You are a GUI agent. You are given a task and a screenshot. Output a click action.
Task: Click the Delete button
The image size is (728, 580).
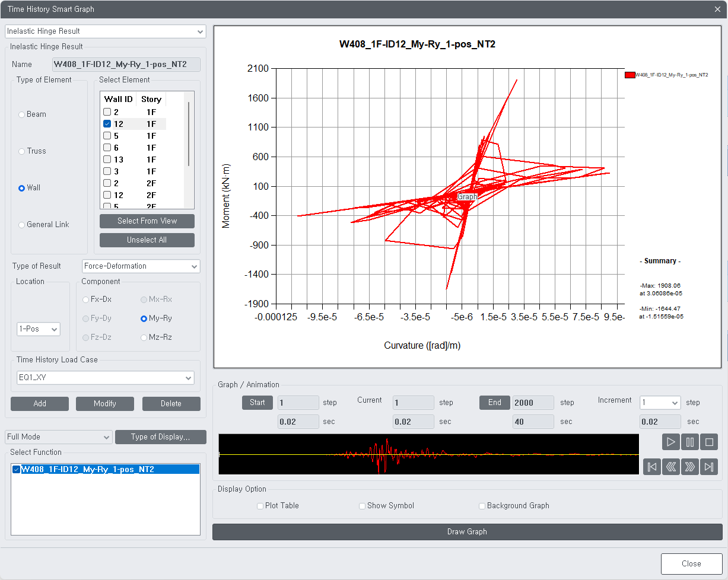(x=171, y=404)
